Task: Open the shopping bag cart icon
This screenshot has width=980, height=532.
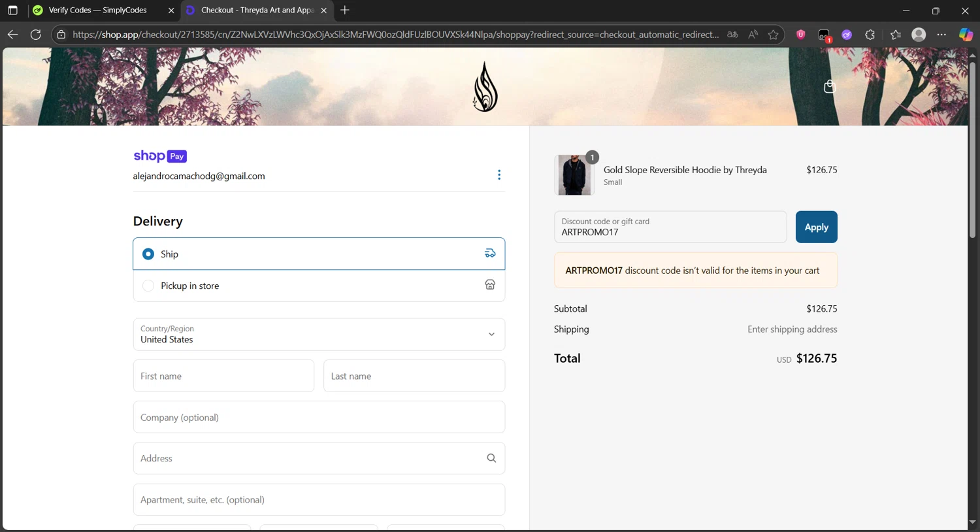Action: 829,86
